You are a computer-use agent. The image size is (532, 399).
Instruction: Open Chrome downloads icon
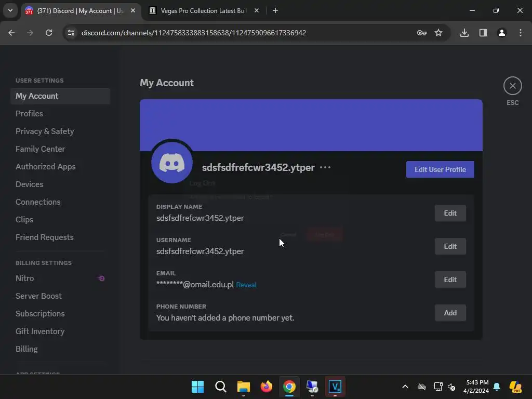pos(464,33)
